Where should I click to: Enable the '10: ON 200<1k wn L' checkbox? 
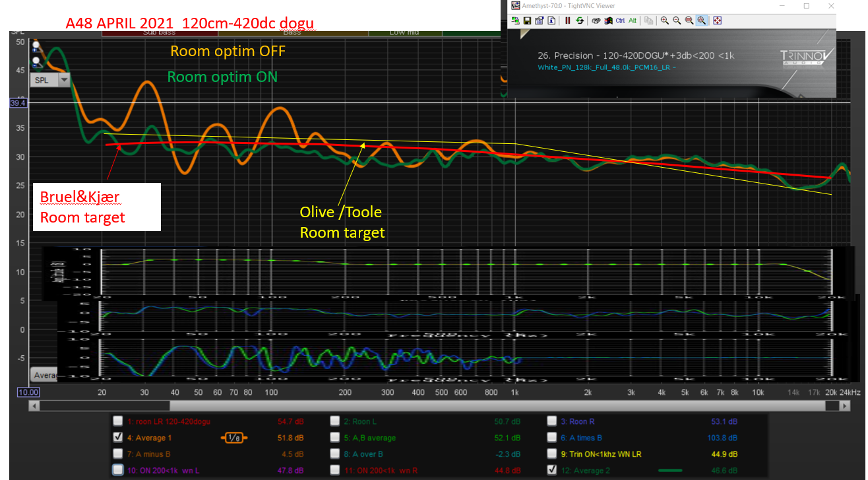[117, 470]
